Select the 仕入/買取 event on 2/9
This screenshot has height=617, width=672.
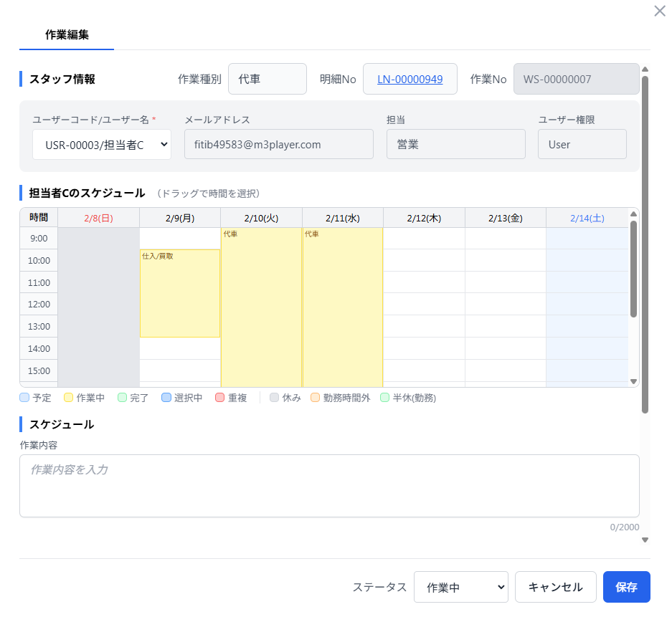[x=179, y=293]
